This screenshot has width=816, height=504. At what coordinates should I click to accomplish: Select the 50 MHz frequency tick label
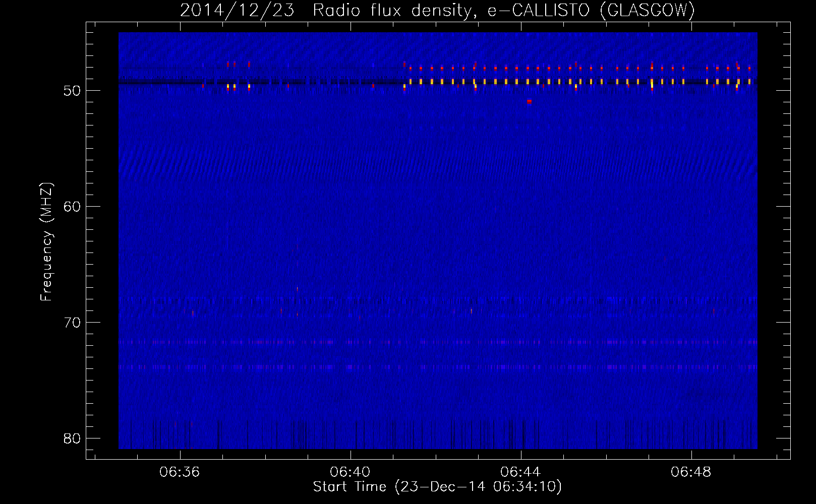click(72, 91)
